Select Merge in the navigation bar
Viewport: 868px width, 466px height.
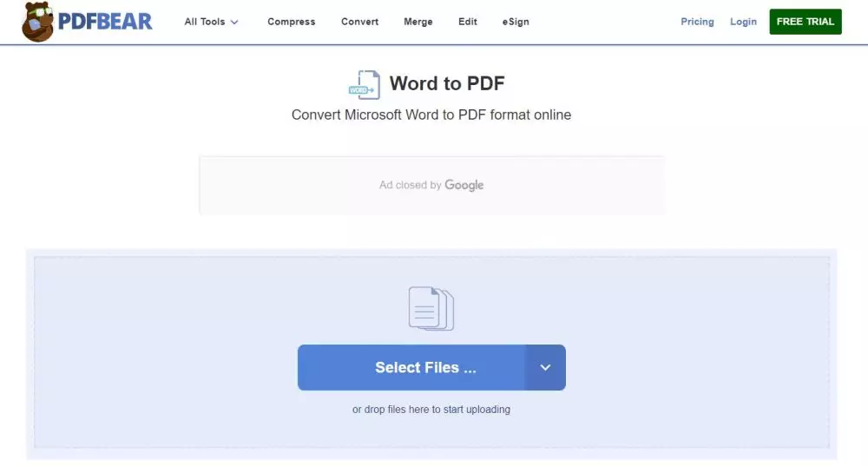coord(418,22)
